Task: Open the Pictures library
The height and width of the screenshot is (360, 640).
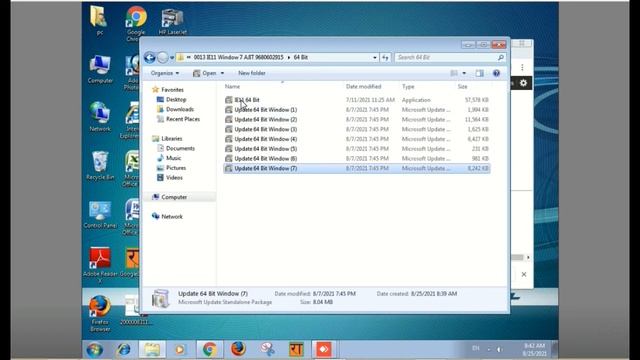Action: click(176, 168)
